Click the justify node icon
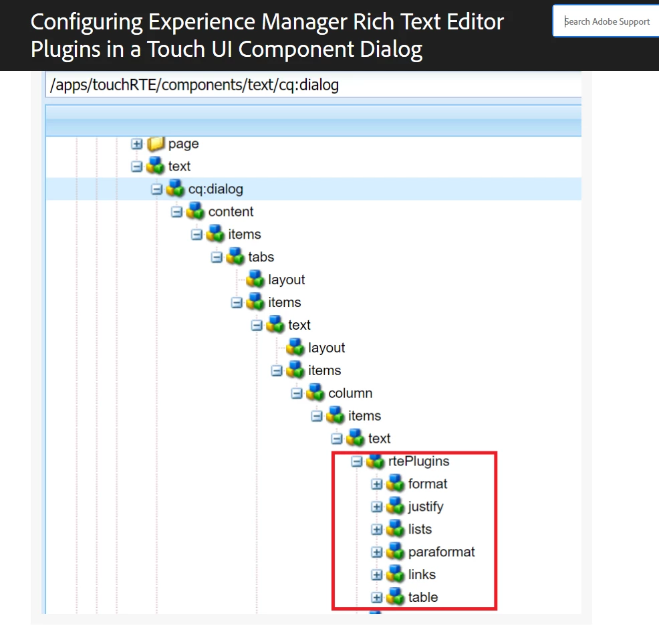 point(396,506)
